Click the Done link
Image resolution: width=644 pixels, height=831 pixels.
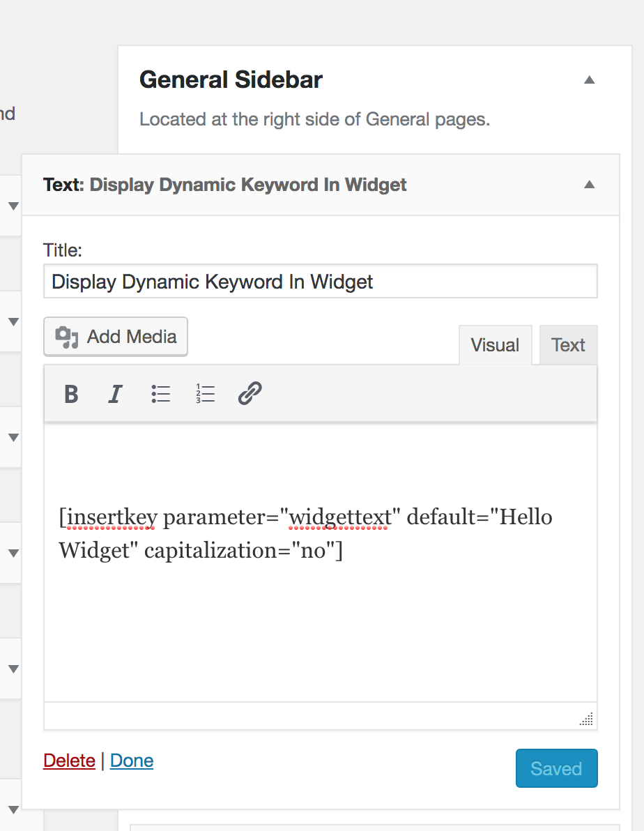point(132,761)
